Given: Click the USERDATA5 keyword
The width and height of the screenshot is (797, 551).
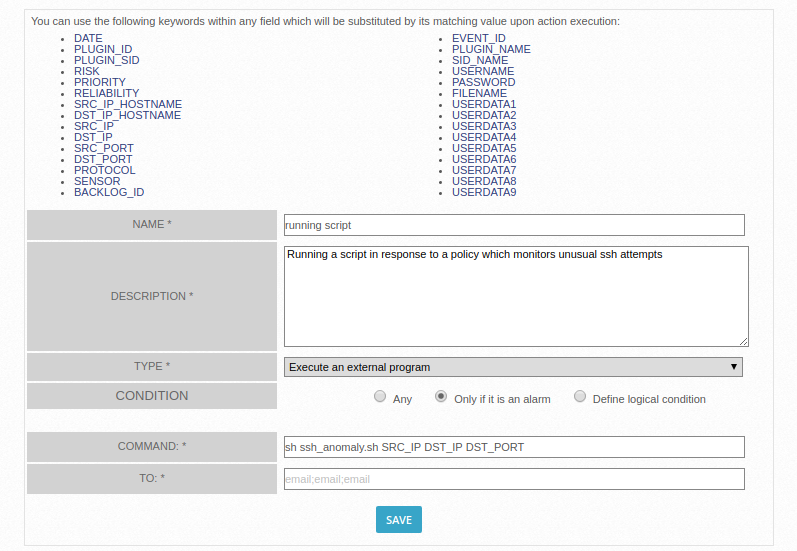Looking at the screenshot, I should [x=484, y=148].
